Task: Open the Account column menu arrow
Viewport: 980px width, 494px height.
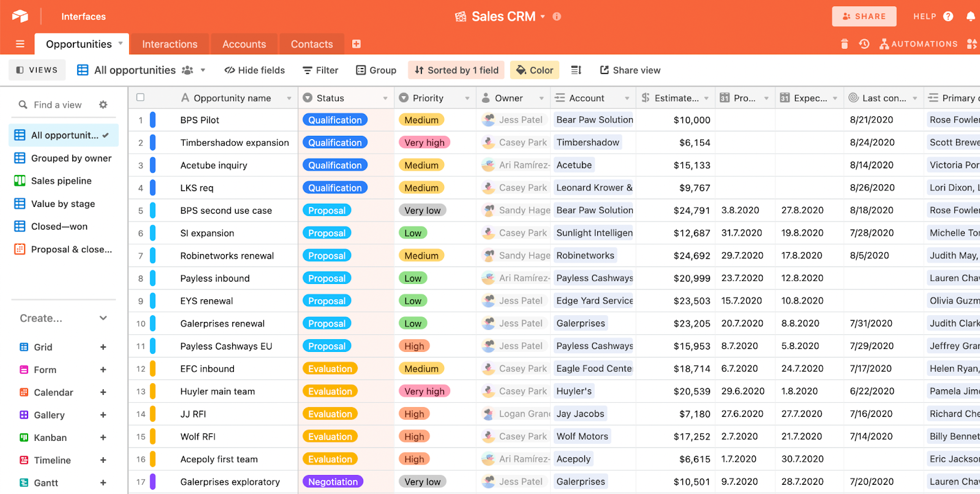Action: tap(627, 98)
